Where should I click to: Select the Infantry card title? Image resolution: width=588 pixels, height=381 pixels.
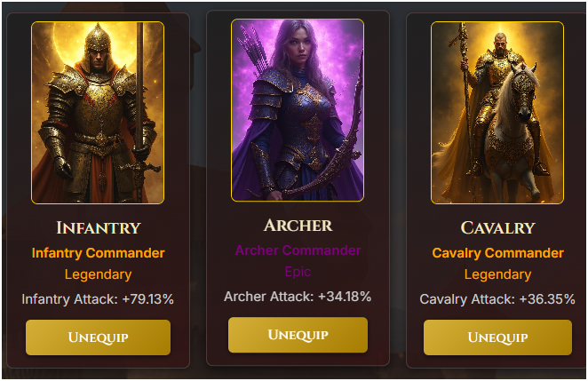coord(99,227)
